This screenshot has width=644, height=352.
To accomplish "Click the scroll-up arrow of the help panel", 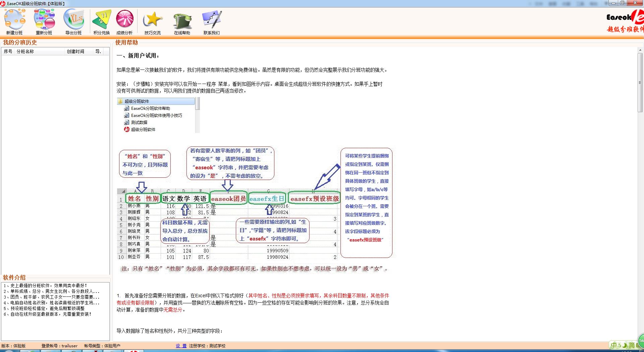I will (640, 50).
